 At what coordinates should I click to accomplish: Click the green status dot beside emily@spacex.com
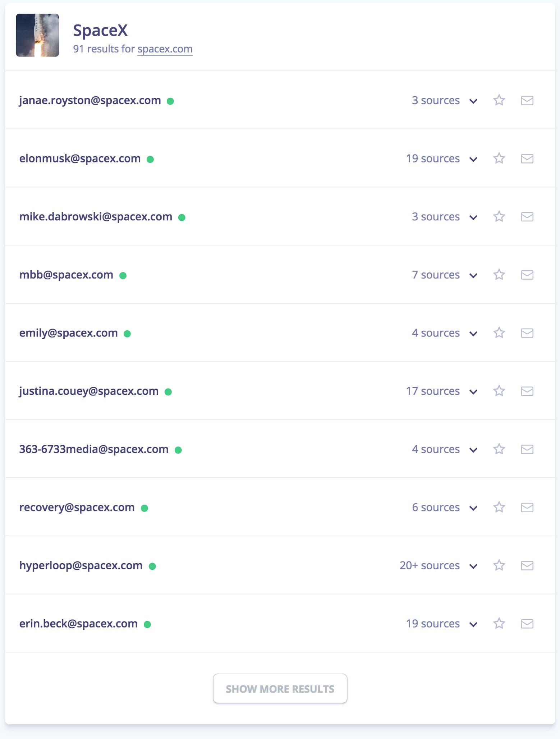pos(127,334)
